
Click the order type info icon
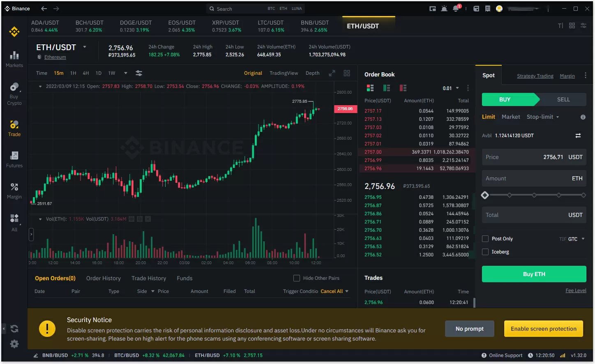click(583, 117)
